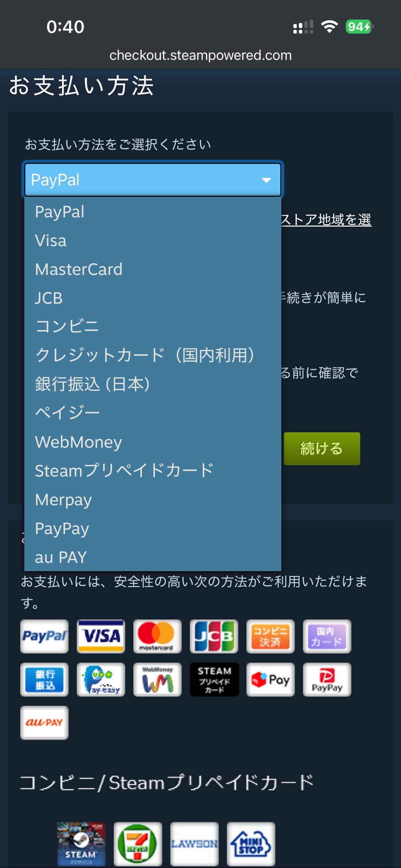Click the green 続ける button
The height and width of the screenshot is (868, 401).
click(322, 448)
